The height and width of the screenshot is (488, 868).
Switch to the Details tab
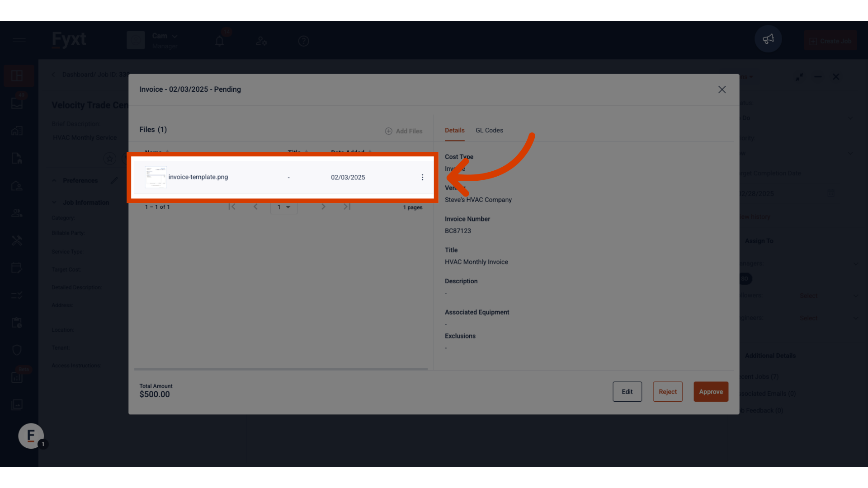(454, 130)
